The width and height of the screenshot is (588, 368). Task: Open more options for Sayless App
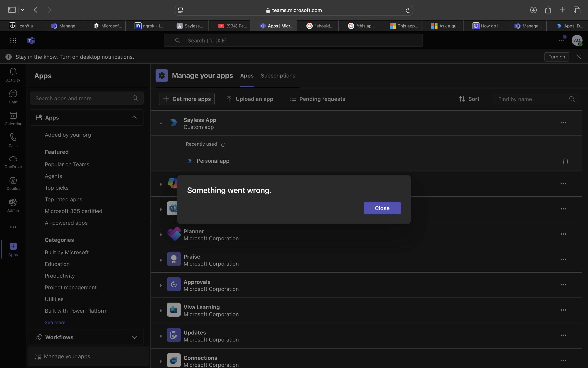563,123
